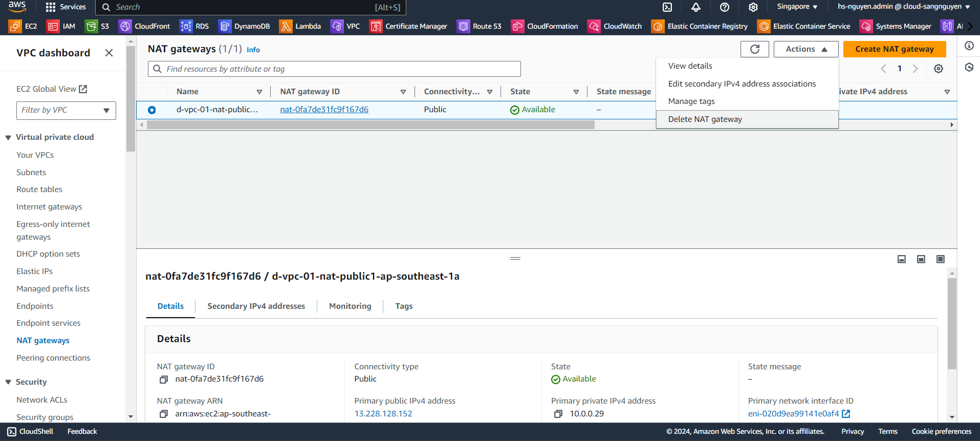980x441 pixels.
Task: Open the Lambda service shortcut
Action: [300, 26]
